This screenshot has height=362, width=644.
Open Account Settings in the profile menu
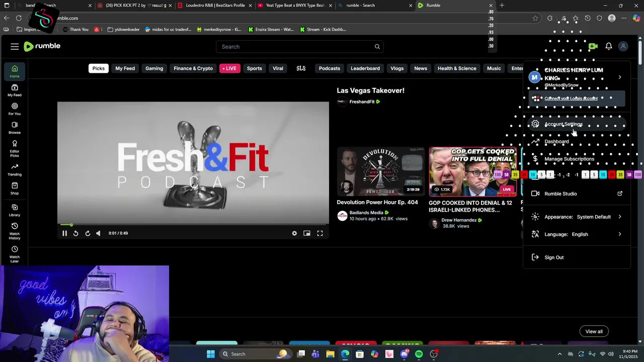[577, 124]
